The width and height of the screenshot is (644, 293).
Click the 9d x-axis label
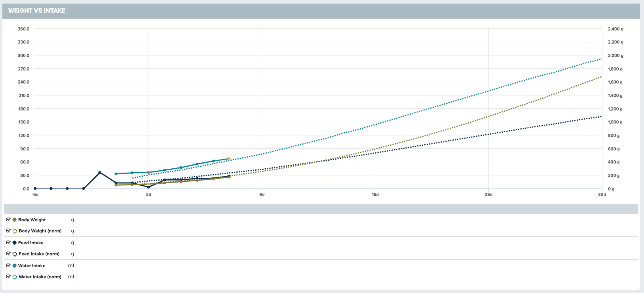coord(262,194)
